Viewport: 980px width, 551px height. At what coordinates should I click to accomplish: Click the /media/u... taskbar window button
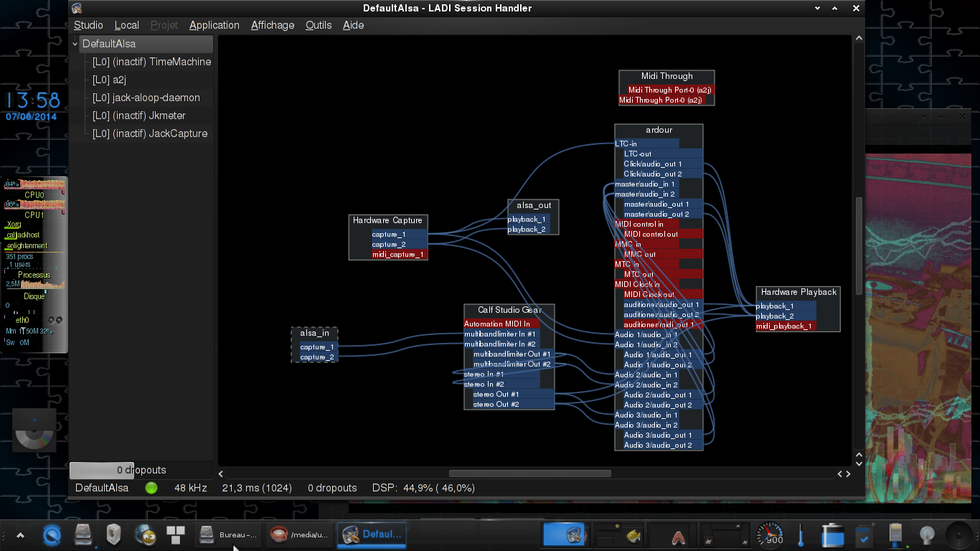pos(299,534)
